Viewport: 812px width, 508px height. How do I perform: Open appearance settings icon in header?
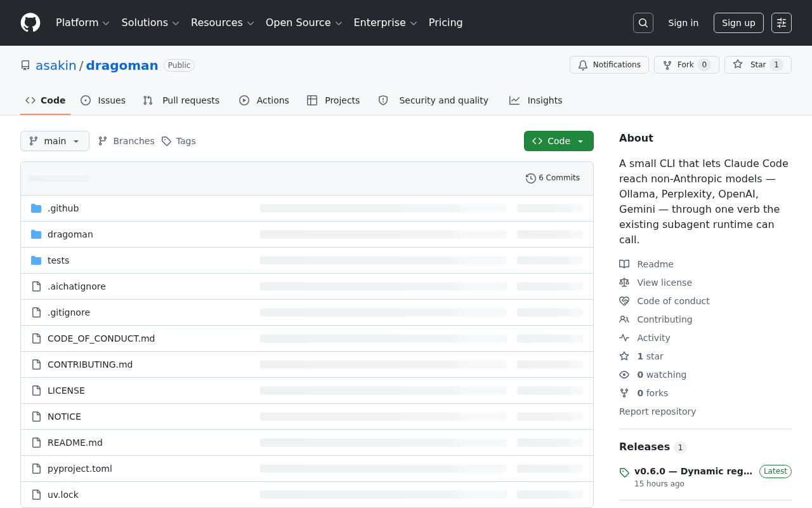pos(782,23)
